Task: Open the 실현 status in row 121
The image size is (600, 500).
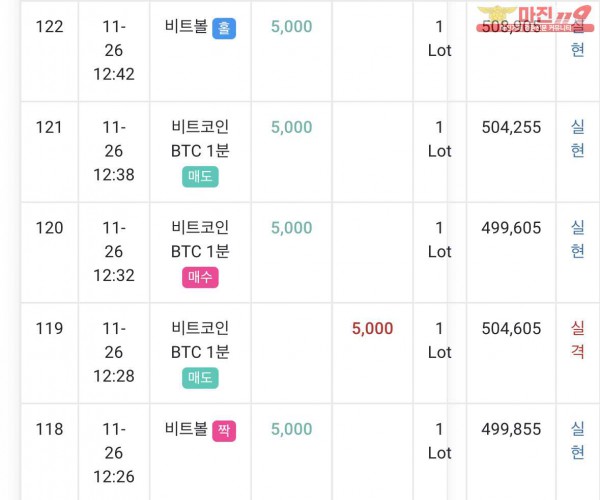Action: [577, 138]
